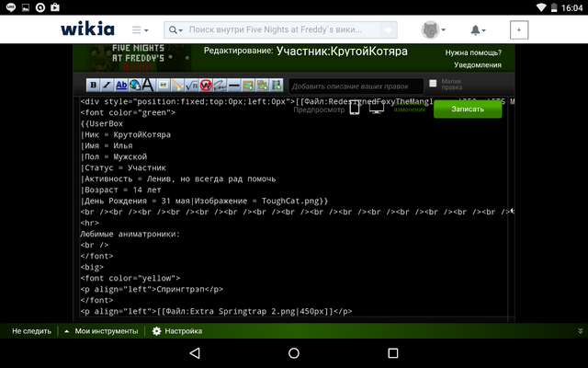Open the Уведомления link
Screen dimensions: 588x368
(478, 65)
